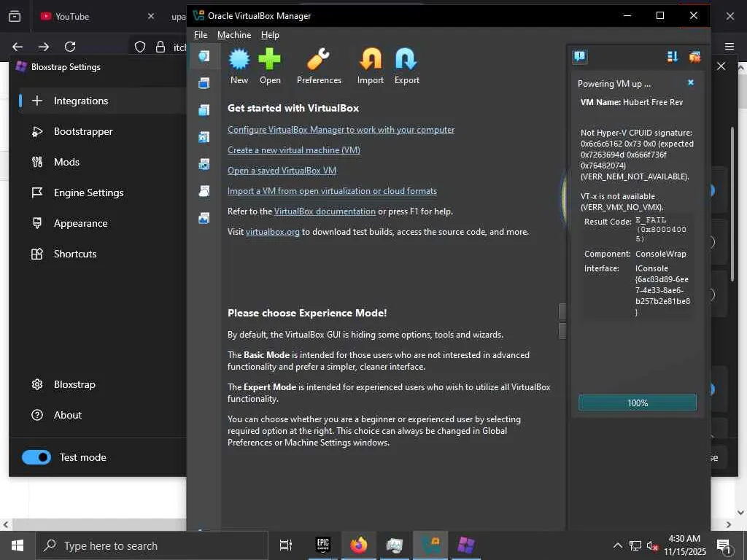The height and width of the screenshot is (560, 747).
Task: Select the Activities tool in VirtualBox sidebar
Action: (204, 218)
